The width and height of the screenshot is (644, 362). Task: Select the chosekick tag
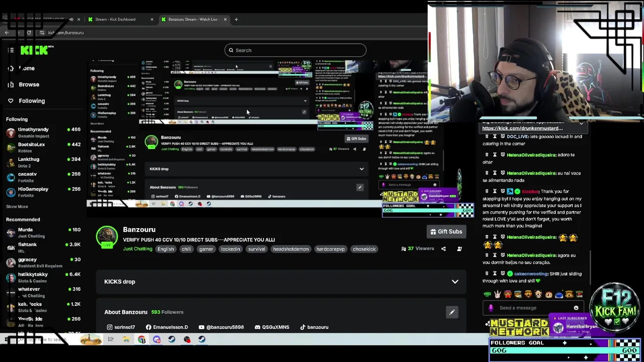click(364, 249)
